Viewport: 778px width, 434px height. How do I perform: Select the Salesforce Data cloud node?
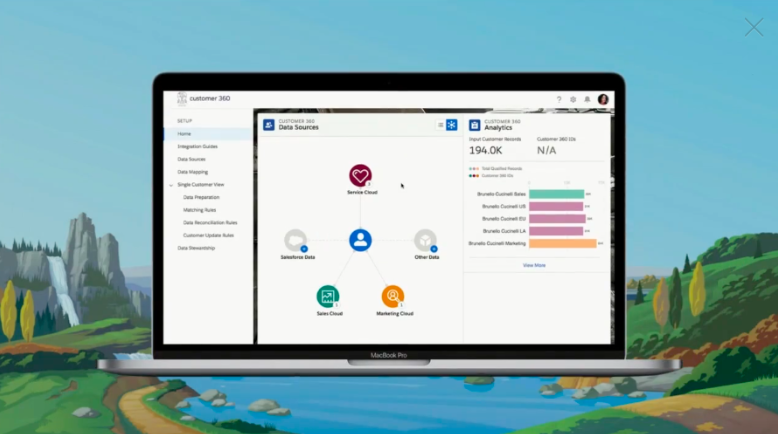tap(295, 240)
